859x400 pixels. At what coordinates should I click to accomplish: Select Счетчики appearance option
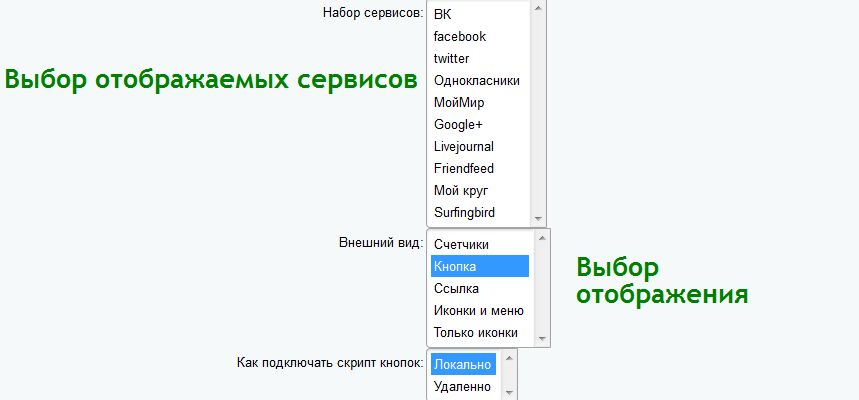[462, 244]
